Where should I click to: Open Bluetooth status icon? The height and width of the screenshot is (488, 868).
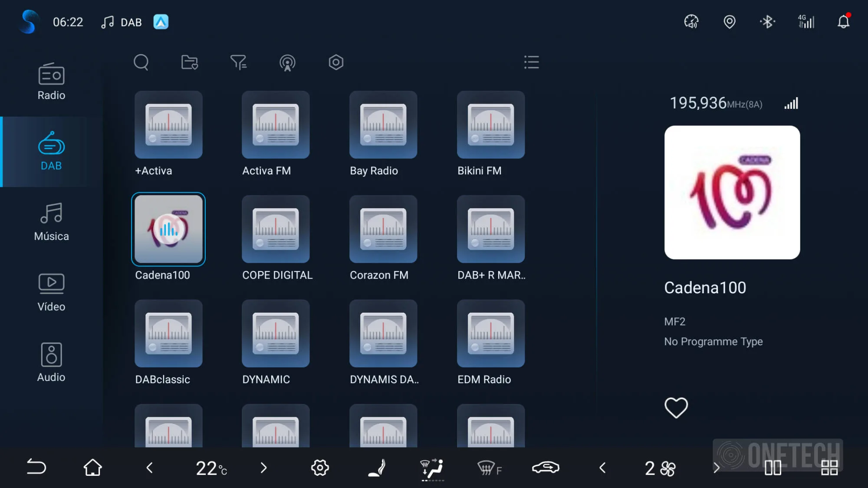(767, 22)
